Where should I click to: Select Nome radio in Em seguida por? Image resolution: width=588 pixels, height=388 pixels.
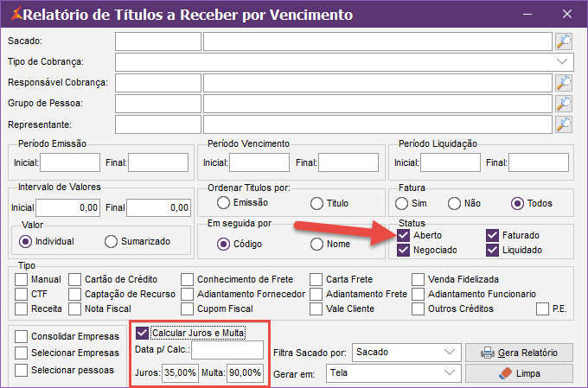tap(316, 244)
